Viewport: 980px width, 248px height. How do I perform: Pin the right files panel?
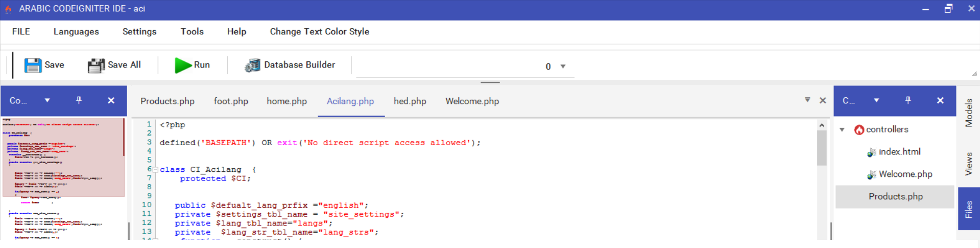pyautogui.click(x=907, y=100)
